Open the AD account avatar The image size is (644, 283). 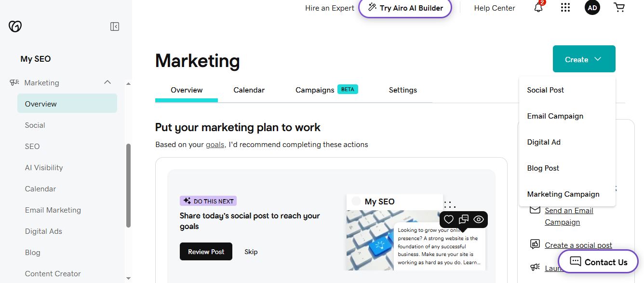(x=592, y=7)
